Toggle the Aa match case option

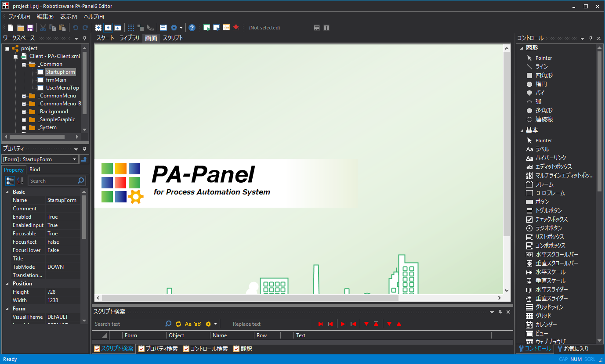click(x=188, y=324)
